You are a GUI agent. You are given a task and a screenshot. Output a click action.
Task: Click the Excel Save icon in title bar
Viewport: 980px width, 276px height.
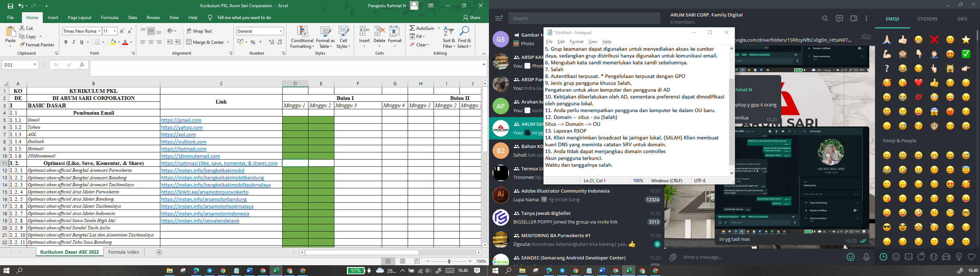click(x=10, y=6)
